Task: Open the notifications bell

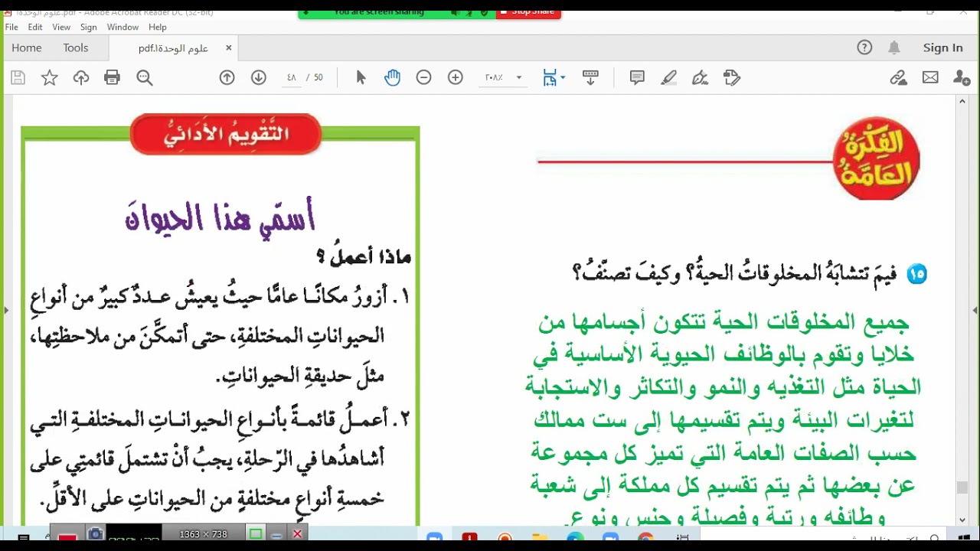Action: click(893, 47)
